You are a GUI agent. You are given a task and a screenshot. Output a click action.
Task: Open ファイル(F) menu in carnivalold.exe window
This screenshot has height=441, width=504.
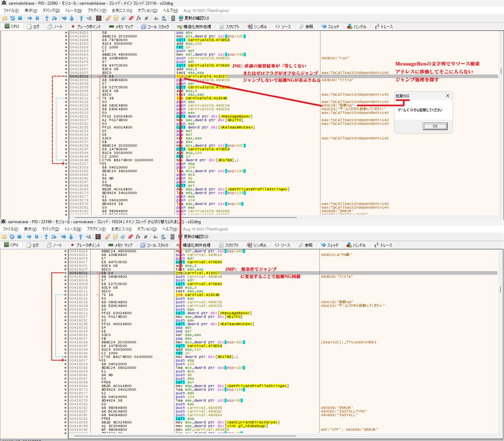coord(11,11)
